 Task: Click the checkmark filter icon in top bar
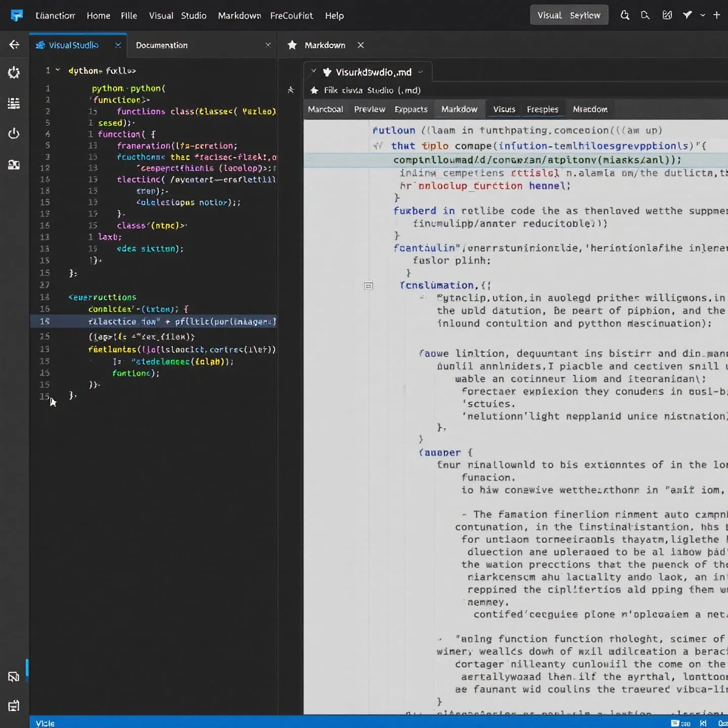(x=687, y=15)
